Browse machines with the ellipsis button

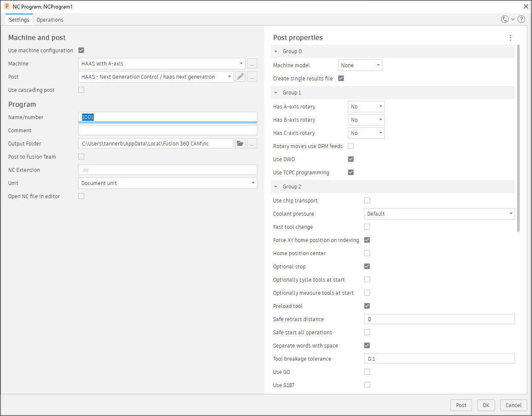252,64
